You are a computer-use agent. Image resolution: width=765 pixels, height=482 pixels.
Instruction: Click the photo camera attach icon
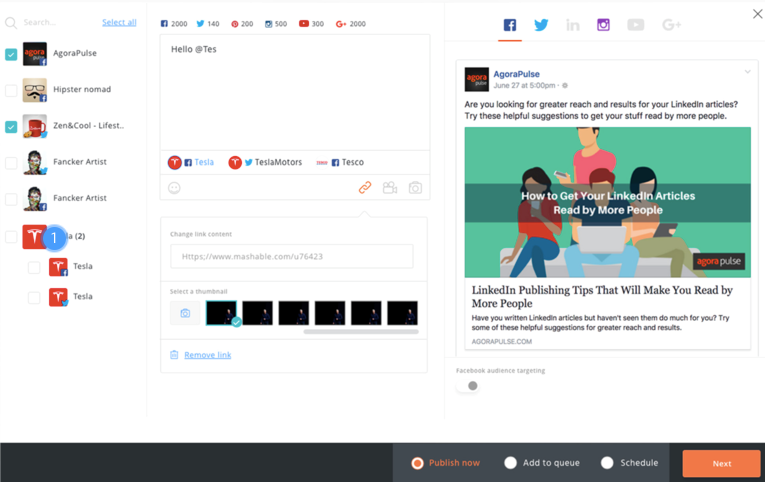click(x=415, y=188)
